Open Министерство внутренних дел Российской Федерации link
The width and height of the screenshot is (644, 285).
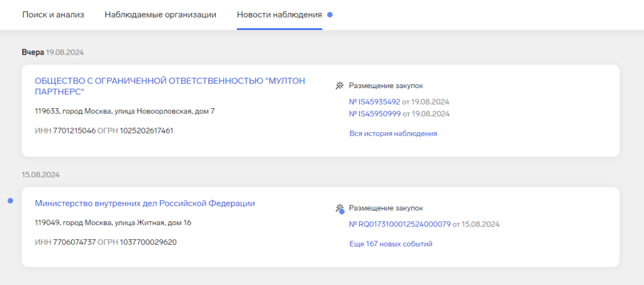click(x=145, y=203)
